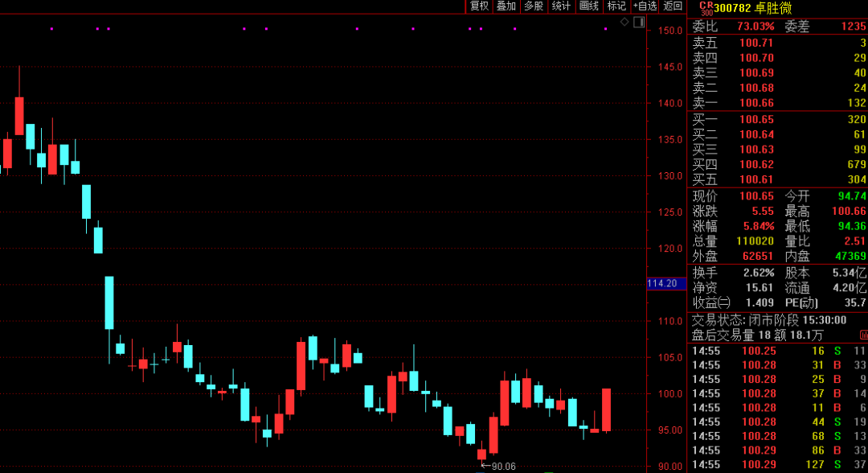Select 多股 multi-stock view
The image size is (868, 473).
click(x=534, y=6)
